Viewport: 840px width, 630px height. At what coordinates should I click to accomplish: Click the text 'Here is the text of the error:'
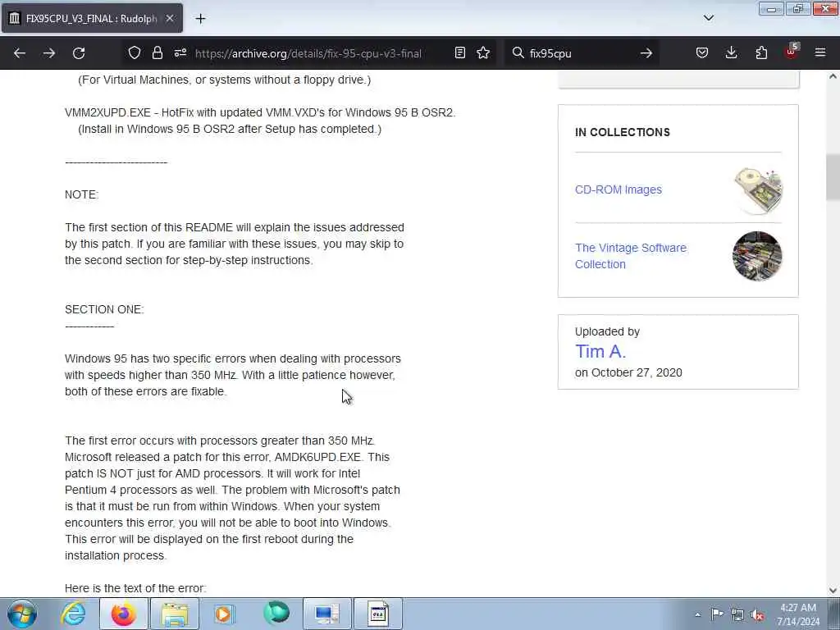tap(135, 588)
